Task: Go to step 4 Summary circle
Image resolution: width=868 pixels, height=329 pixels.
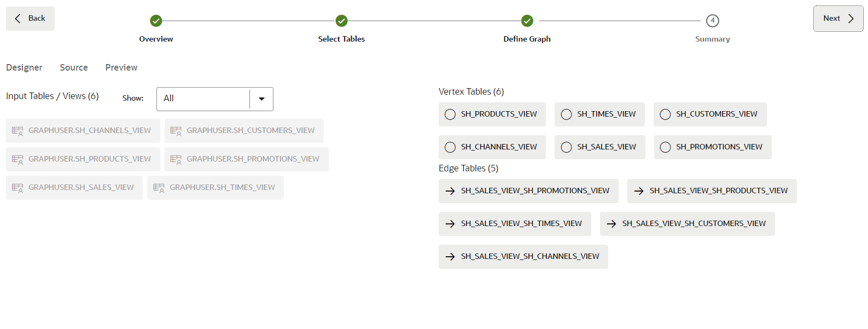Action: pos(713,21)
